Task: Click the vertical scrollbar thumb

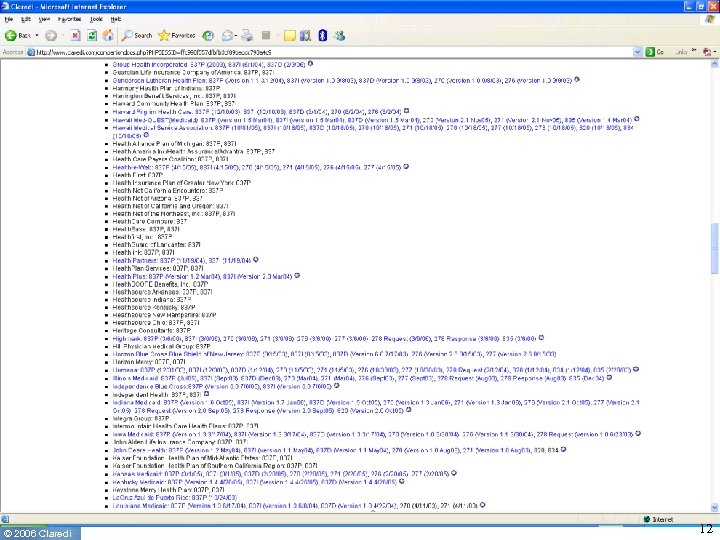Action: 715,248
